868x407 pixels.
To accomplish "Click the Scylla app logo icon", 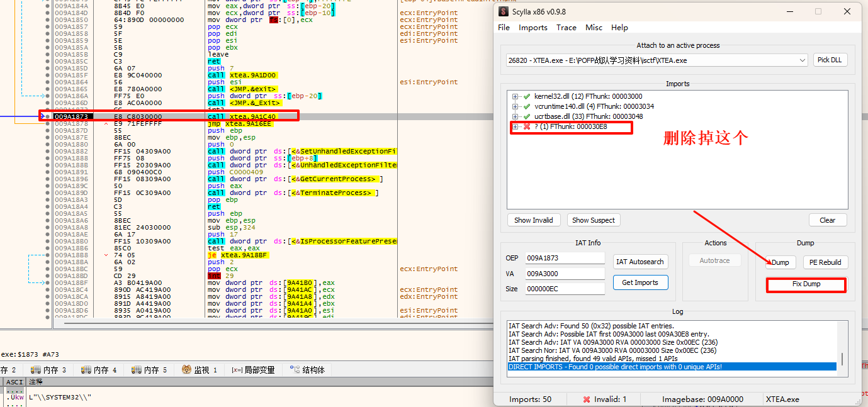I will [504, 11].
